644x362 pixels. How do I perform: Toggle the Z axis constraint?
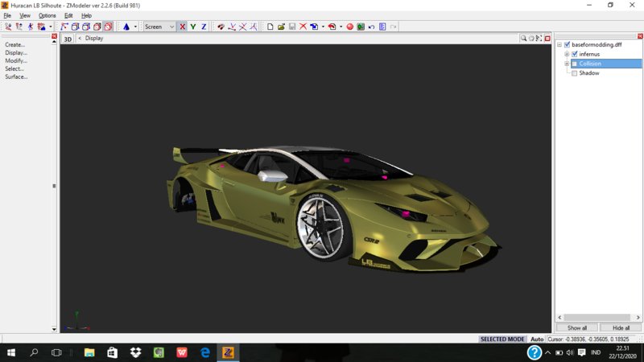pyautogui.click(x=204, y=27)
